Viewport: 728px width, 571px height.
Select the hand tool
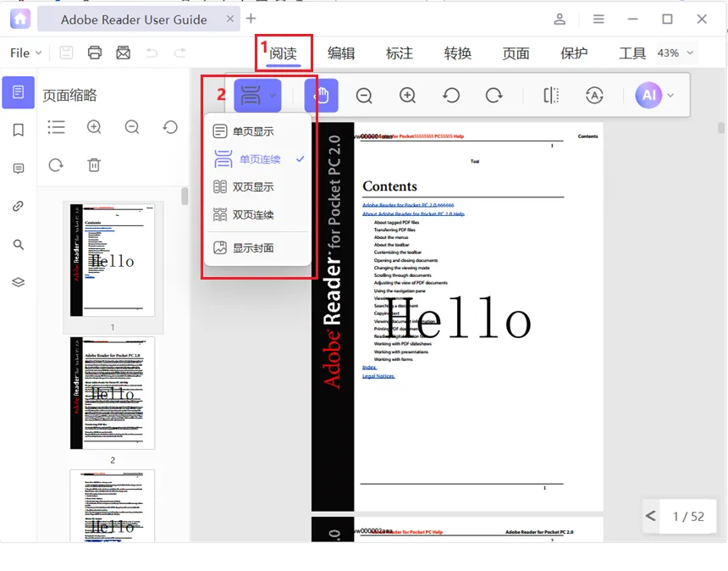322,95
